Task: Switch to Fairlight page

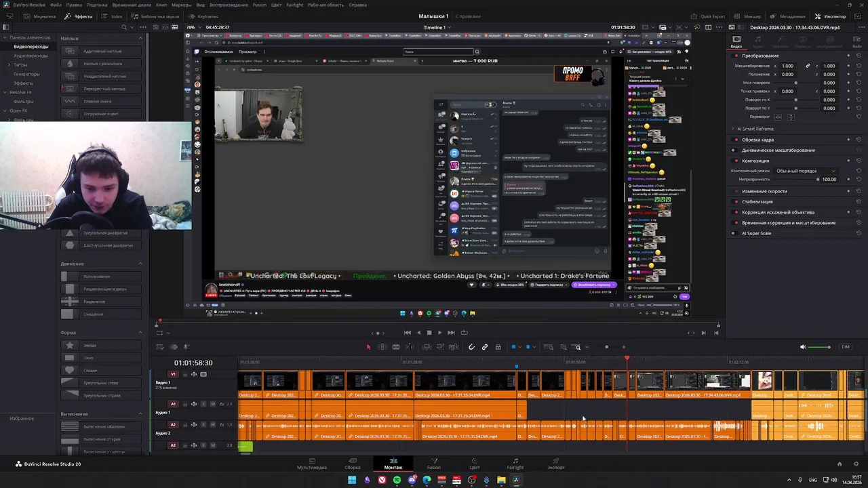Action: [515, 464]
